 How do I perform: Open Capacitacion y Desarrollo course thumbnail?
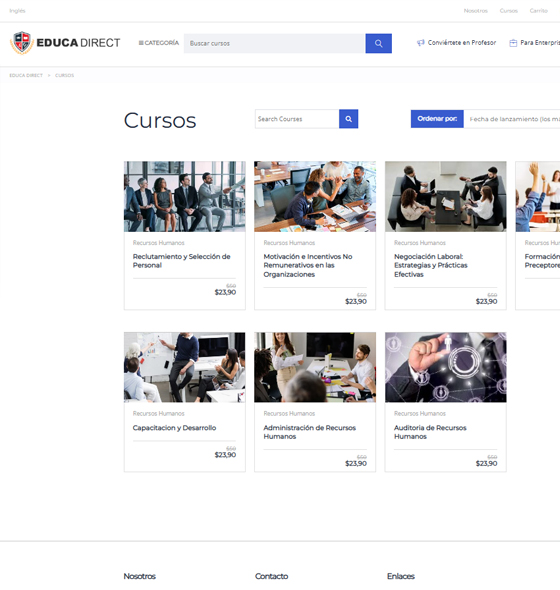click(x=184, y=367)
